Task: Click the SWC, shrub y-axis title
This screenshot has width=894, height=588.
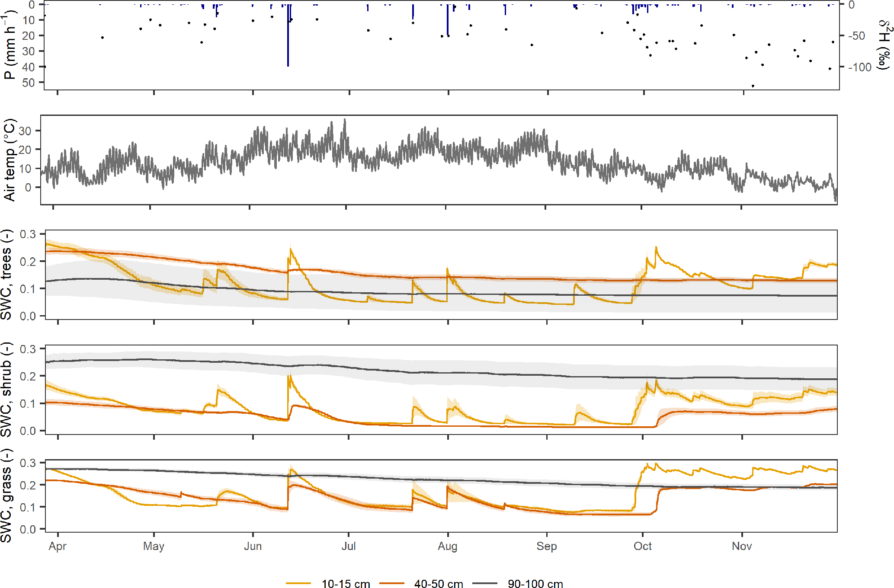Action: tap(6, 389)
